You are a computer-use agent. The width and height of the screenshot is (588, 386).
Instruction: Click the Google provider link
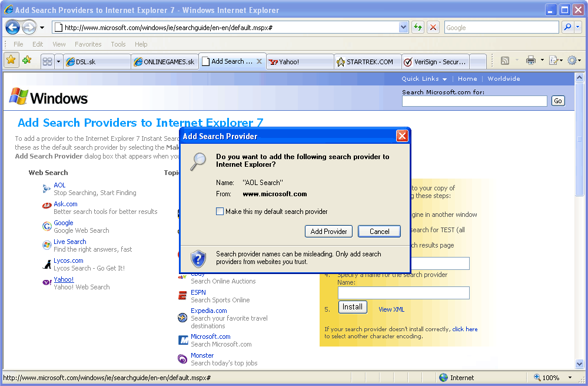click(x=64, y=223)
